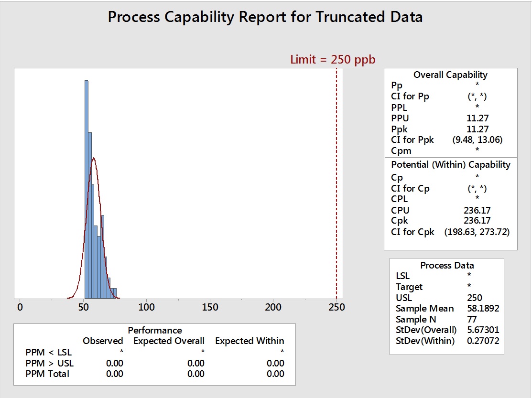Click the PPM Total row label
This screenshot has width=532, height=398.
[47, 374]
